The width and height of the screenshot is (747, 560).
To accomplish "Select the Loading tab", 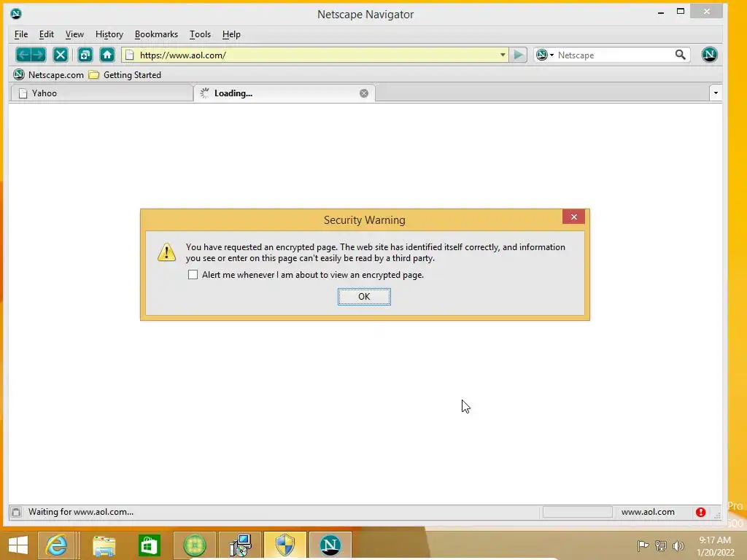I will (x=284, y=93).
